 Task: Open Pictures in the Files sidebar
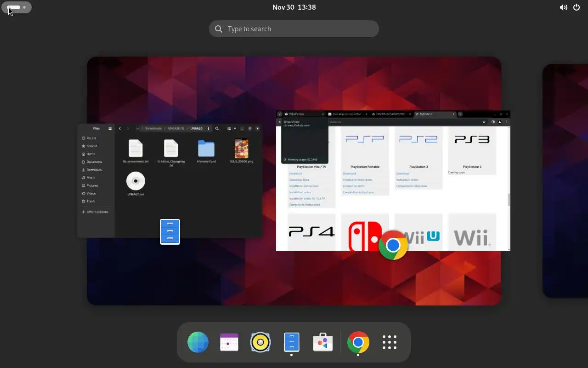click(96, 185)
